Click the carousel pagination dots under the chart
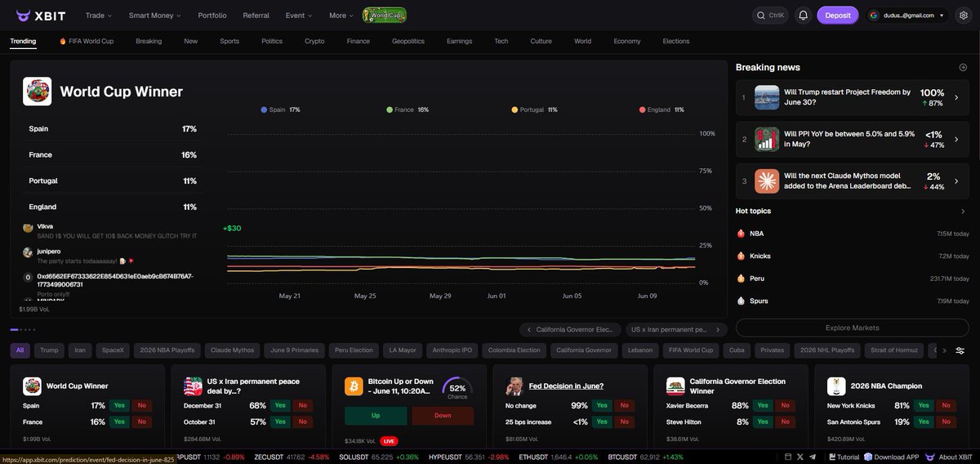 23,329
